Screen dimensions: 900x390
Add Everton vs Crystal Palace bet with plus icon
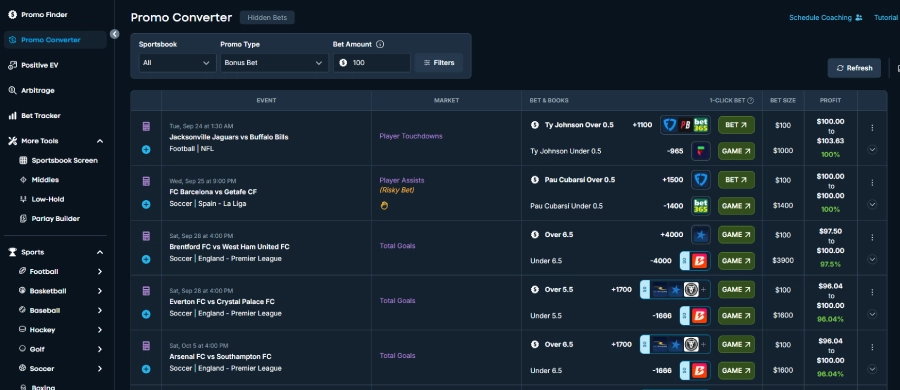point(146,314)
